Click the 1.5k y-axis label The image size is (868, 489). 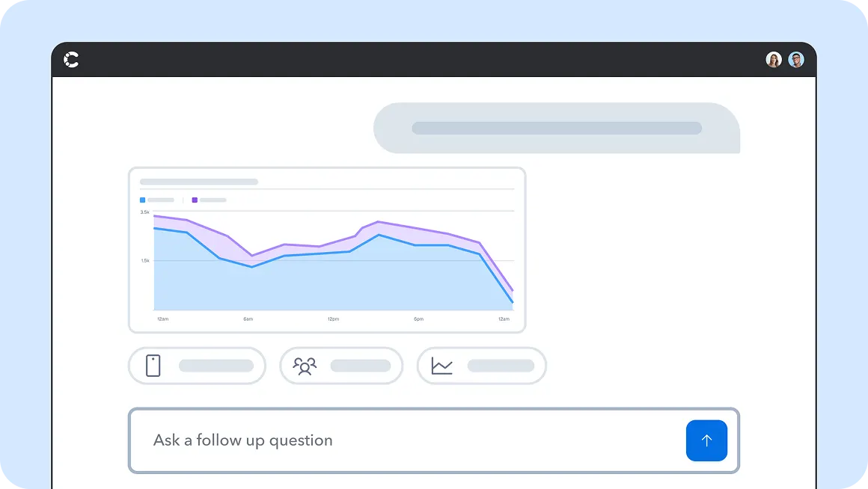pos(144,261)
